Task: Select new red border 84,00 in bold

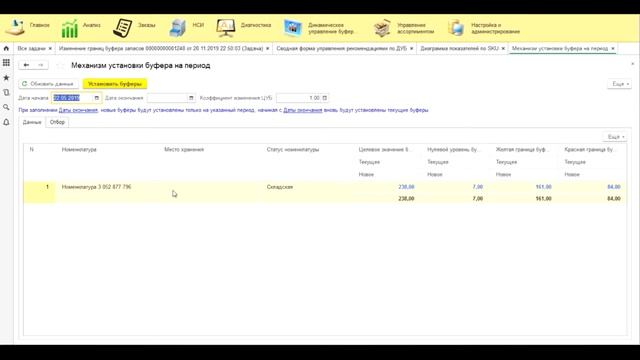Action: coord(614,198)
